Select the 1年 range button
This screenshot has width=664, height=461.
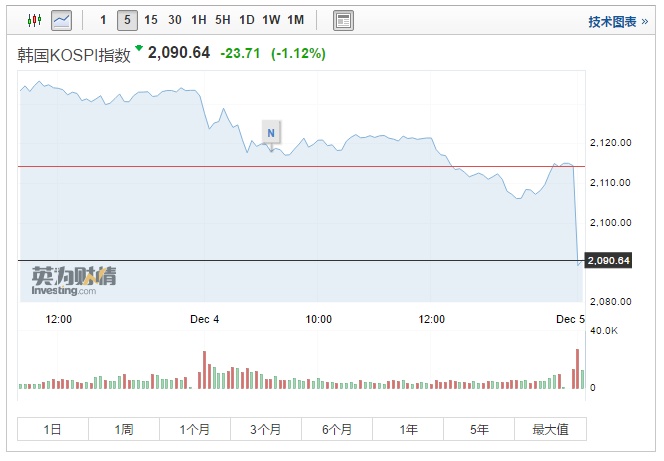pyautogui.click(x=408, y=429)
